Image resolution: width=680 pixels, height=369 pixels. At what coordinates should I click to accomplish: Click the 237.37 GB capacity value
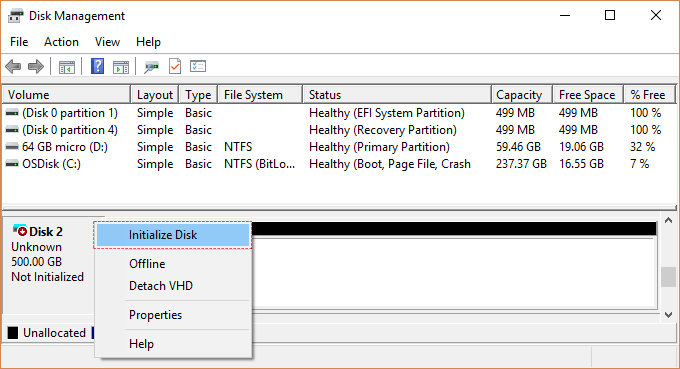pyautogui.click(x=521, y=164)
